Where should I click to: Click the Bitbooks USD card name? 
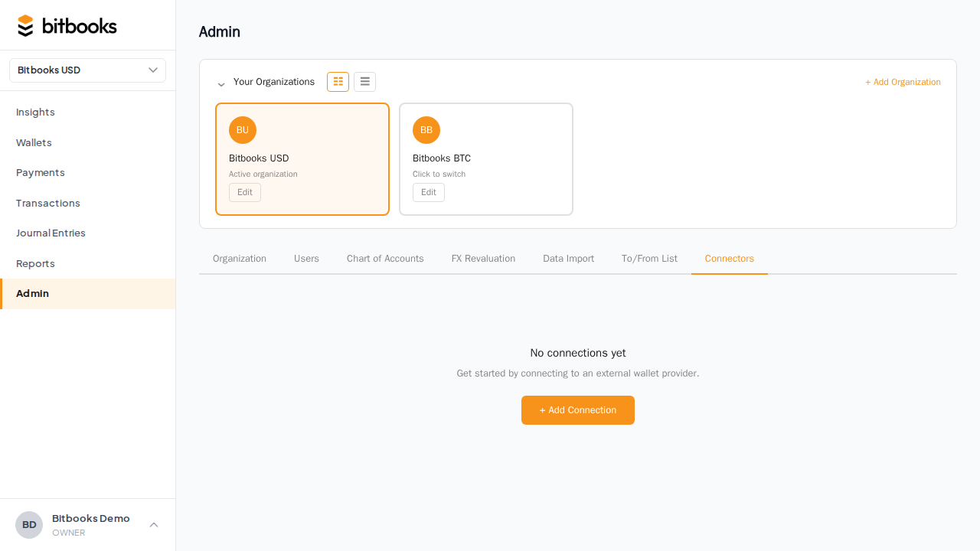(x=259, y=158)
